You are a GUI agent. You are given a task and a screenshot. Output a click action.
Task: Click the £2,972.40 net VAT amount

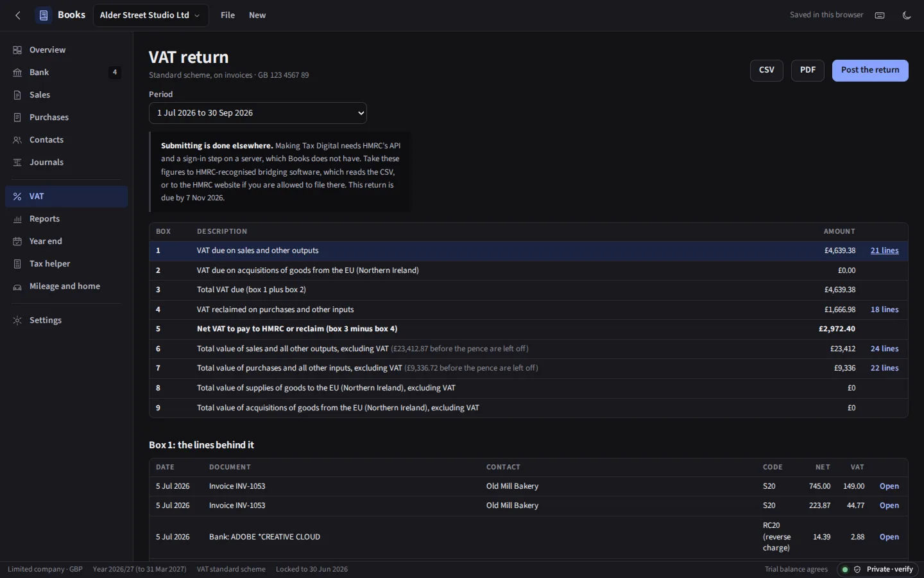point(837,329)
